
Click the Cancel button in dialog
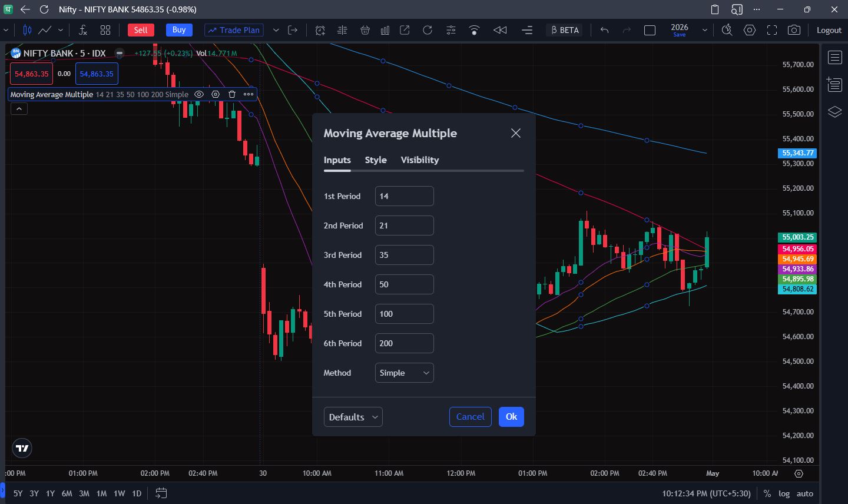point(471,417)
